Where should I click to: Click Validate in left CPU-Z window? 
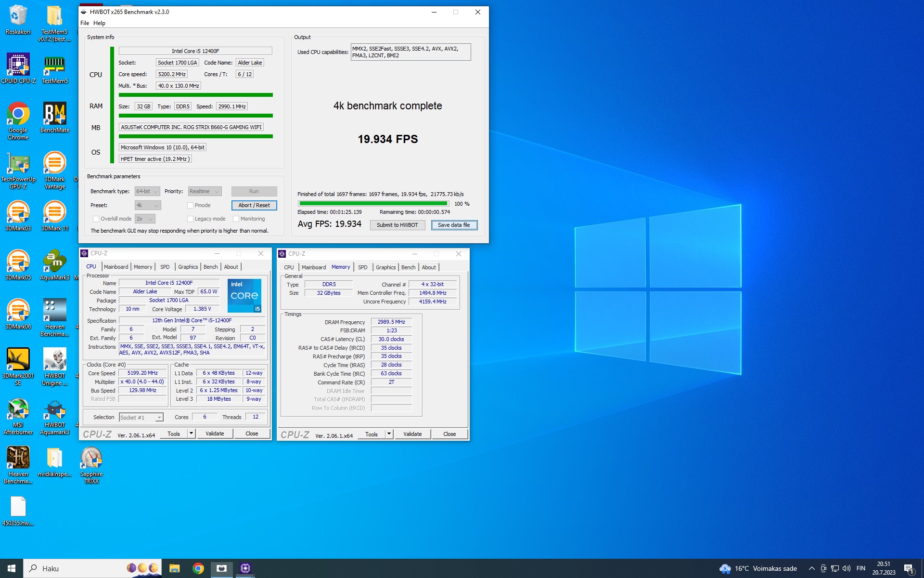tap(215, 433)
